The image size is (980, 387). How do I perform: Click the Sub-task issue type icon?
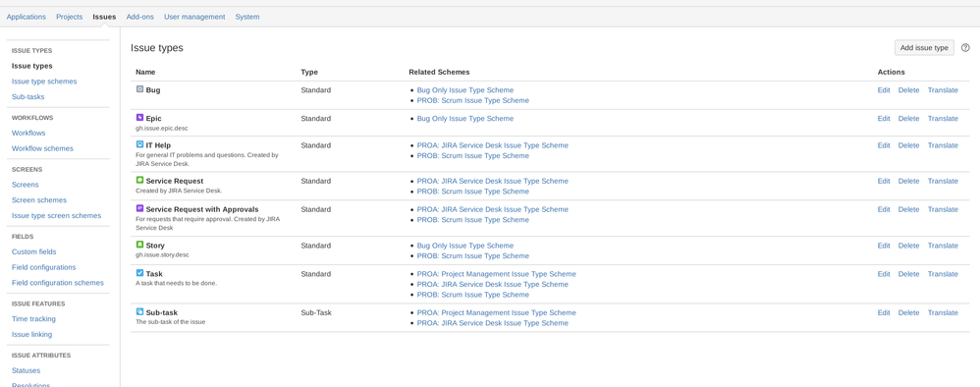[140, 312]
